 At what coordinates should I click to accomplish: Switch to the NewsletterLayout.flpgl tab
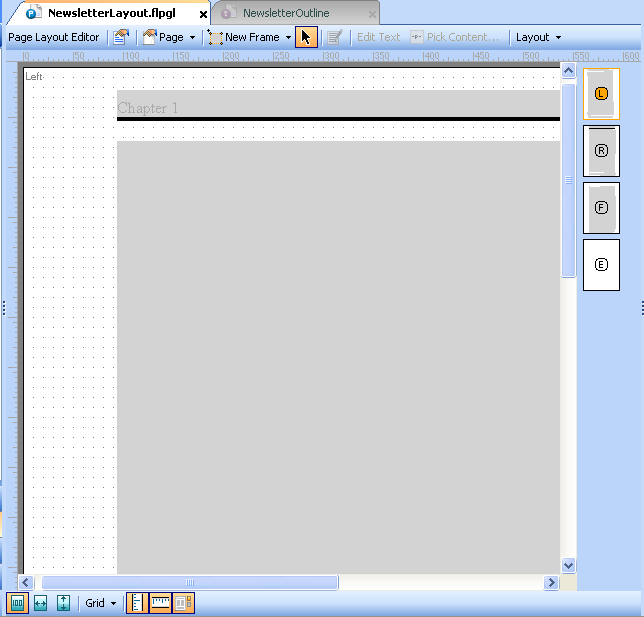[111, 13]
